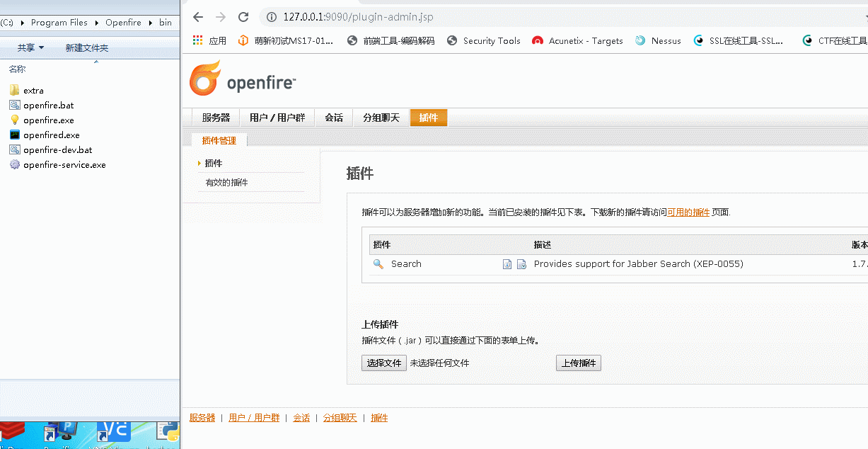Select 有效的插件 in the sidebar

point(226,183)
